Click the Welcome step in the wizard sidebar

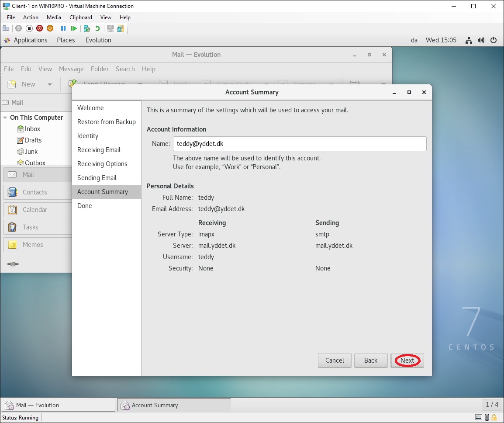pyautogui.click(x=107, y=108)
